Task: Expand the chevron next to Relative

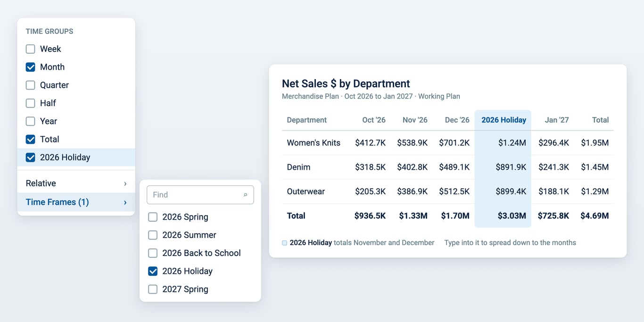Action: (125, 184)
